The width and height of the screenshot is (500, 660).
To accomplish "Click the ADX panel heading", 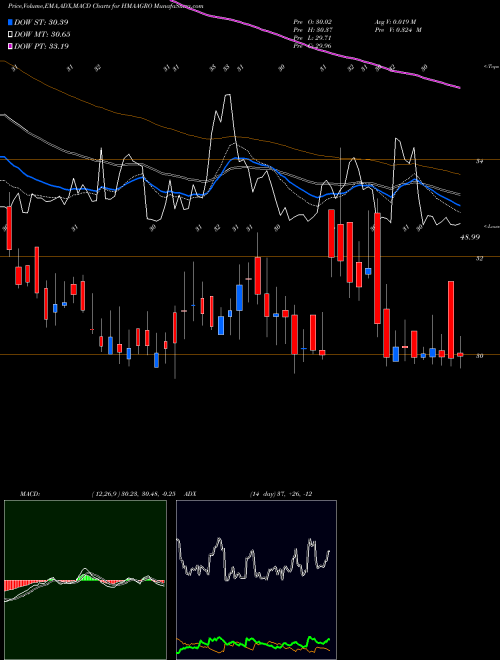I will pyautogui.click(x=190, y=494).
